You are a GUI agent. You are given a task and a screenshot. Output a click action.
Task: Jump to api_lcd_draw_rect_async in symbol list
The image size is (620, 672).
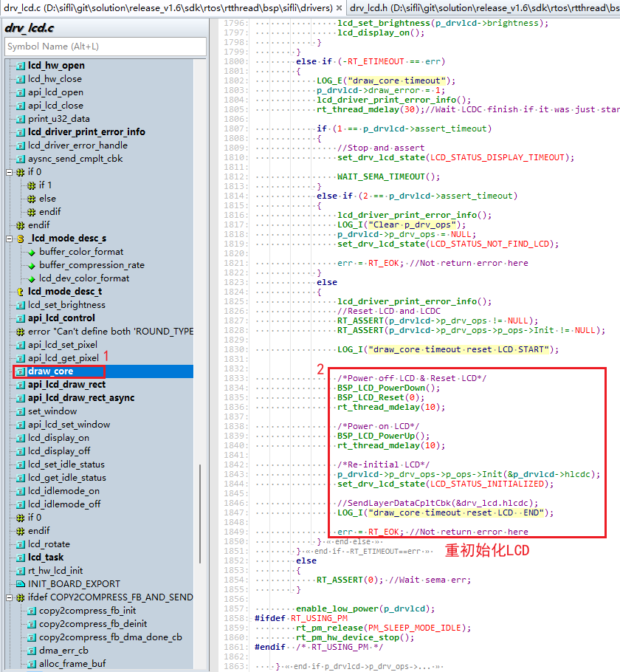pos(81,398)
